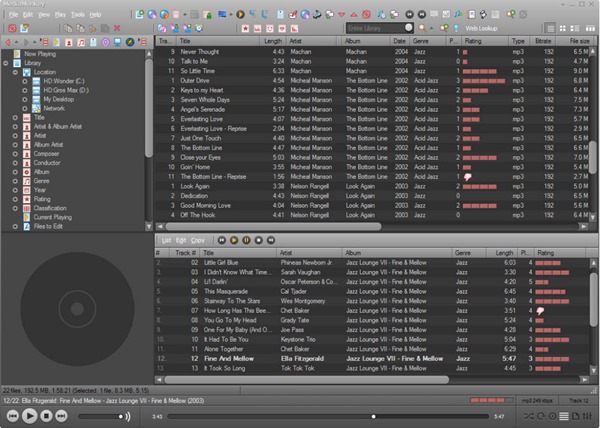Click Play in the bottom player bar

[x=29, y=416]
